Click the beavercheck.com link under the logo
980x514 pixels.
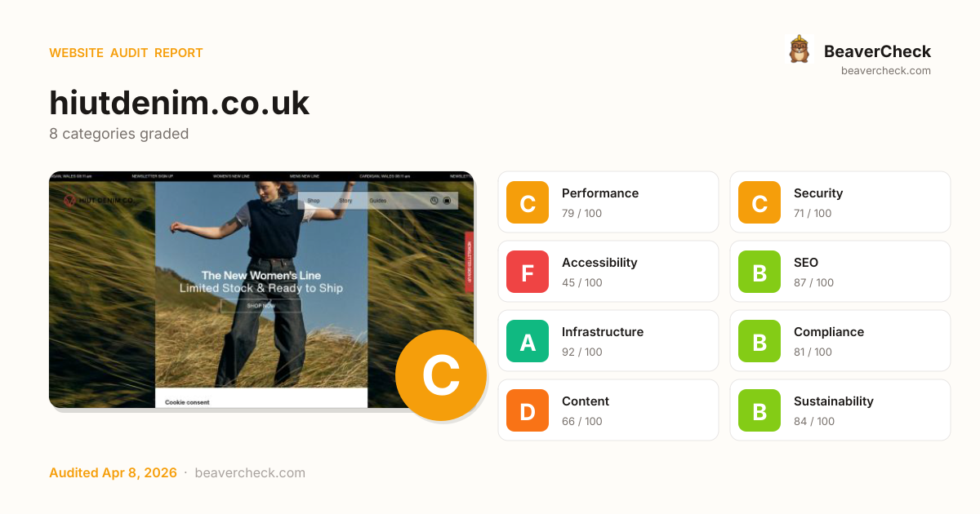pos(886,71)
